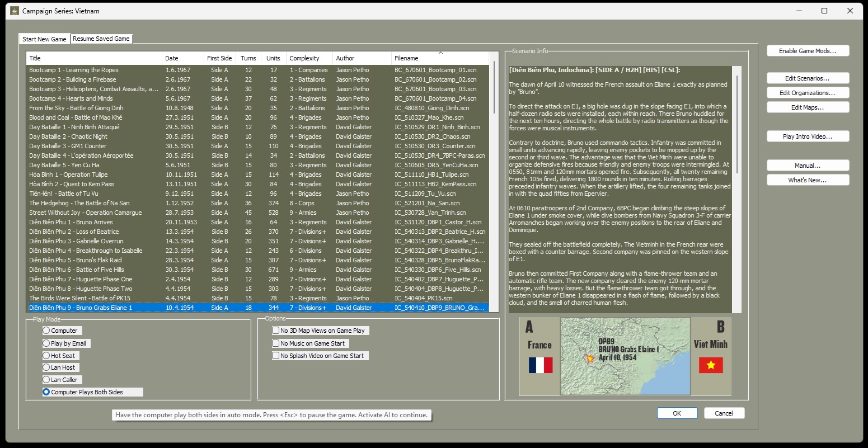This screenshot has height=448, width=868.
Task: Sort scenarios by Title column header
Action: pos(94,58)
